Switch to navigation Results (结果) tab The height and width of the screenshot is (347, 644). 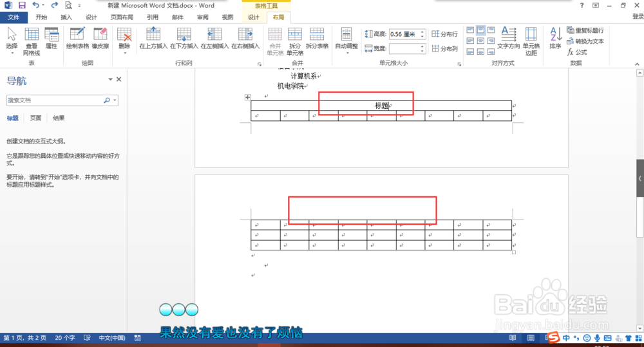59,118
